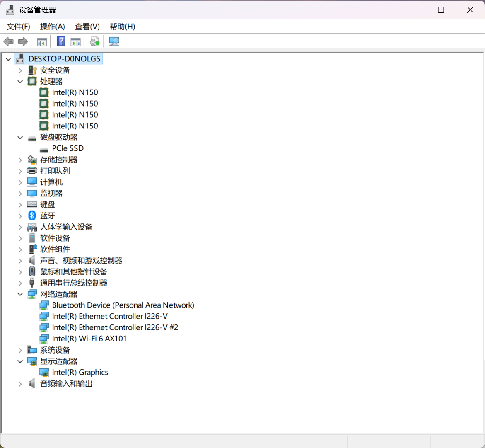
Task: Select the DESKTOP-D0NOLGS root computer node
Action: click(x=64, y=59)
